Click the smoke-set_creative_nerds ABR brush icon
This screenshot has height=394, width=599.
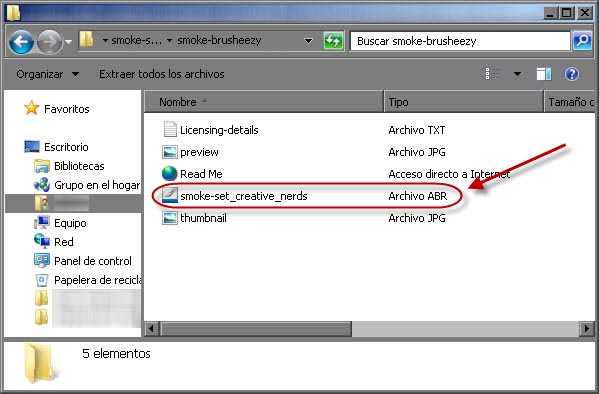(170, 195)
